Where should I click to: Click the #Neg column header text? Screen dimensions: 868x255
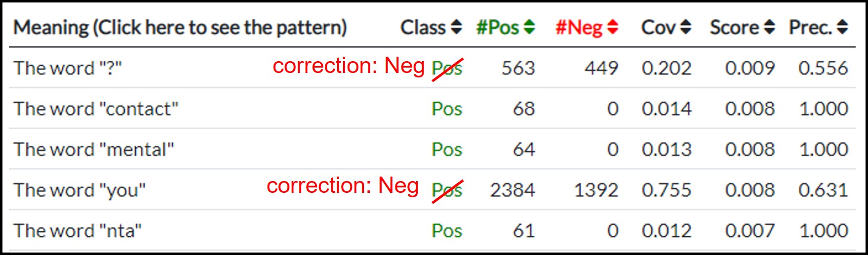tap(579, 28)
